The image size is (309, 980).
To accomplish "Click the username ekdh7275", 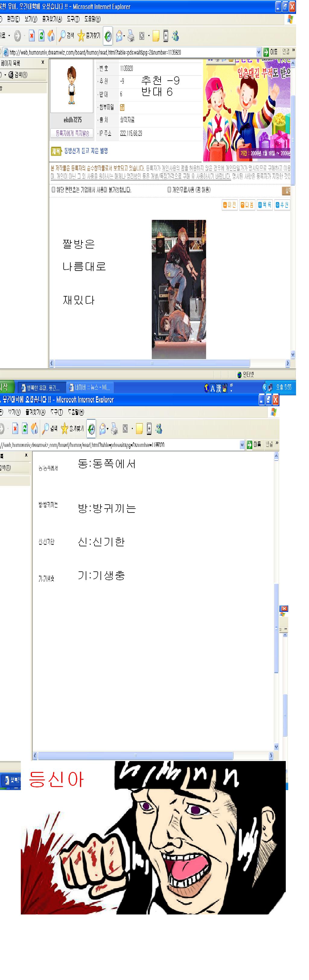I will (73, 120).
